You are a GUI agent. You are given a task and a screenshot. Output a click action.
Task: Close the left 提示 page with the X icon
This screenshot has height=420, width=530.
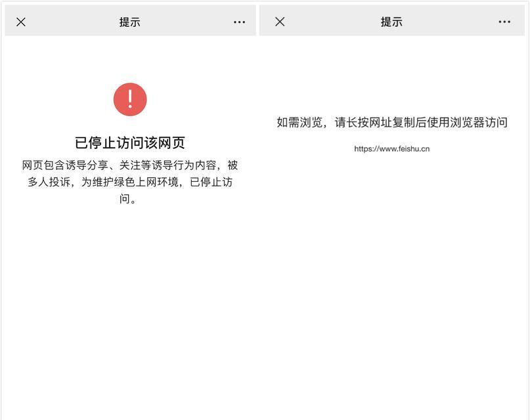click(x=21, y=22)
